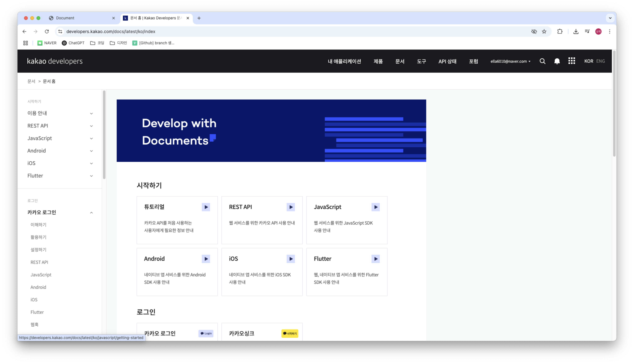Close the Document tab
This screenshot has height=364, width=634.
[x=114, y=18]
